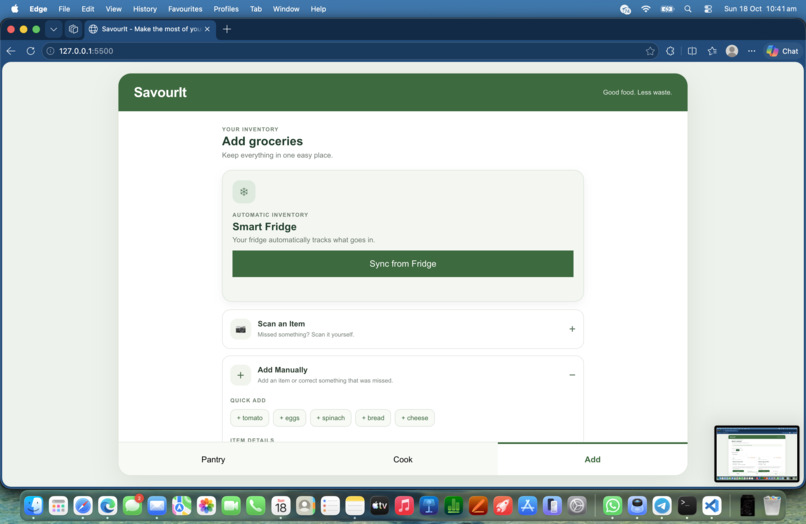The image size is (806, 524).
Task: Open the Window menu
Action: click(286, 9)
